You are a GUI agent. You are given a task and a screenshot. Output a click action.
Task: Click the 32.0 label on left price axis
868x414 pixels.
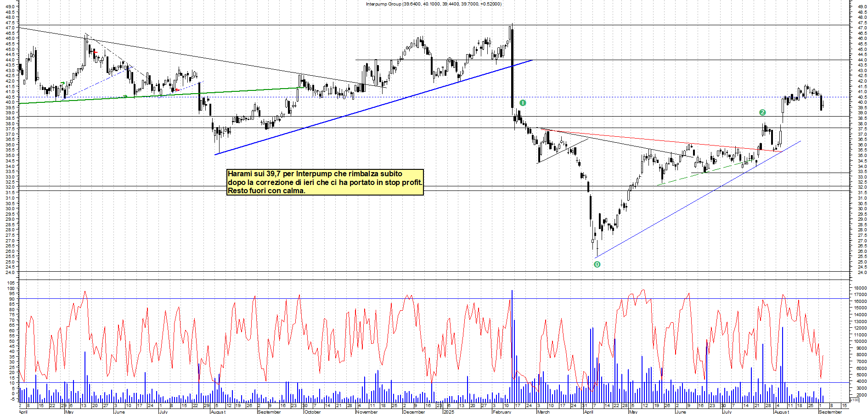10,187
